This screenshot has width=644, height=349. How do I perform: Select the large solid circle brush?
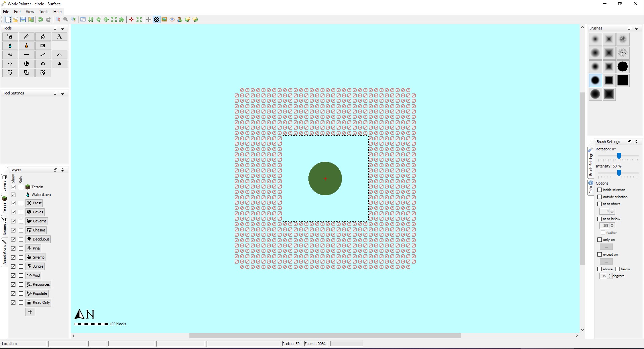(x=623, y=67)
